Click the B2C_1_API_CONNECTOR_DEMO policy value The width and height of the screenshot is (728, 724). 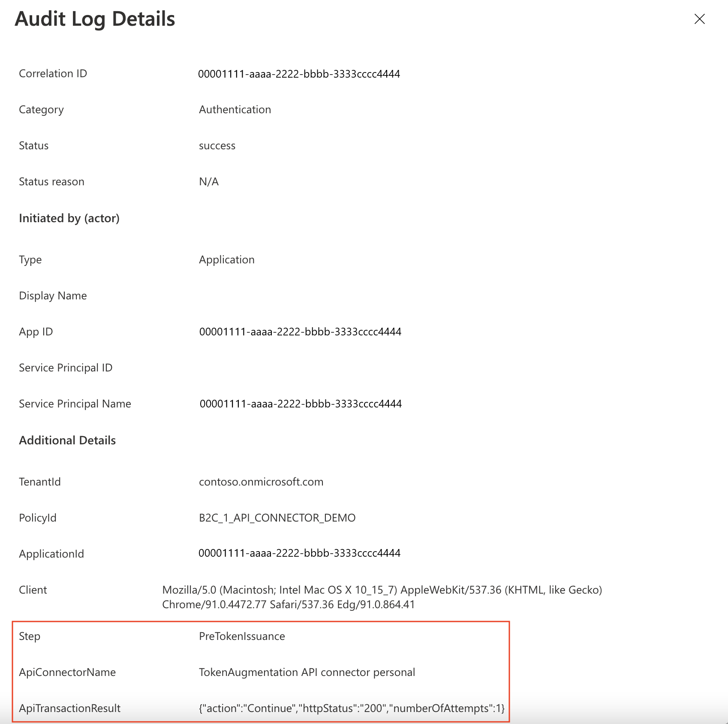277,518
